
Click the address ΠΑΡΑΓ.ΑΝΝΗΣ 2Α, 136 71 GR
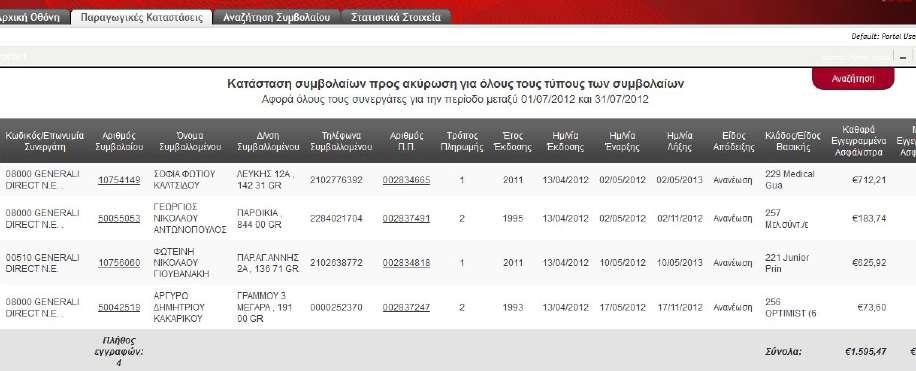click(x=268, y=263)
